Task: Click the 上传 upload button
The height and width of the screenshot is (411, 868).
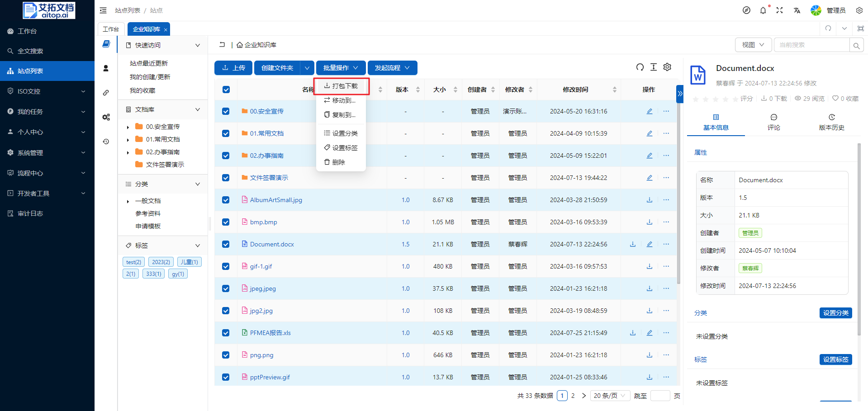Action: 233,68
